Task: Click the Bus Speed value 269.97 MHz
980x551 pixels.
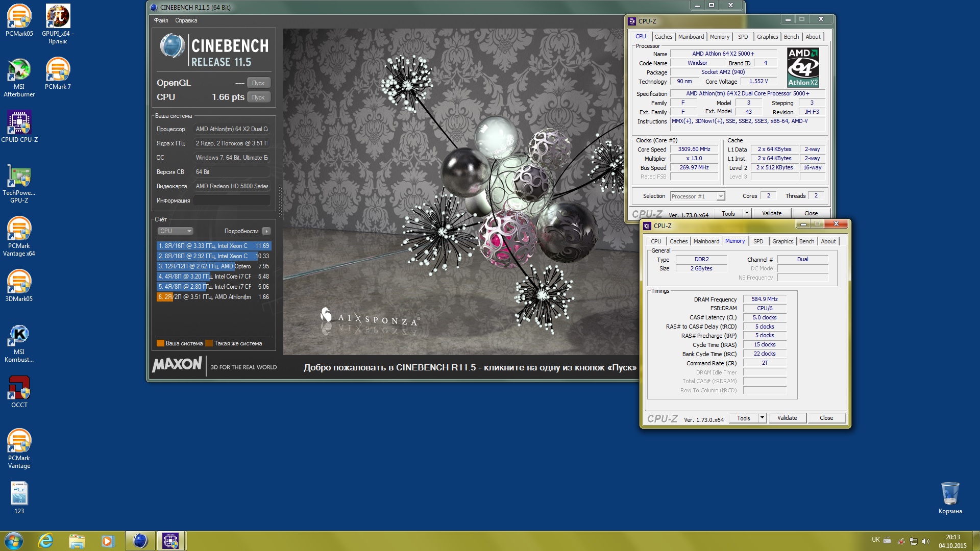Action: pos(694,168)
